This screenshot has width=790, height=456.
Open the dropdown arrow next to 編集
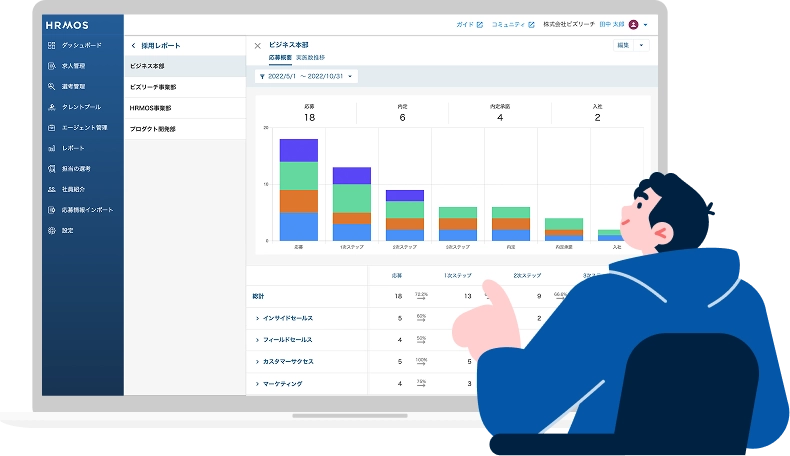tap(642, 45)
